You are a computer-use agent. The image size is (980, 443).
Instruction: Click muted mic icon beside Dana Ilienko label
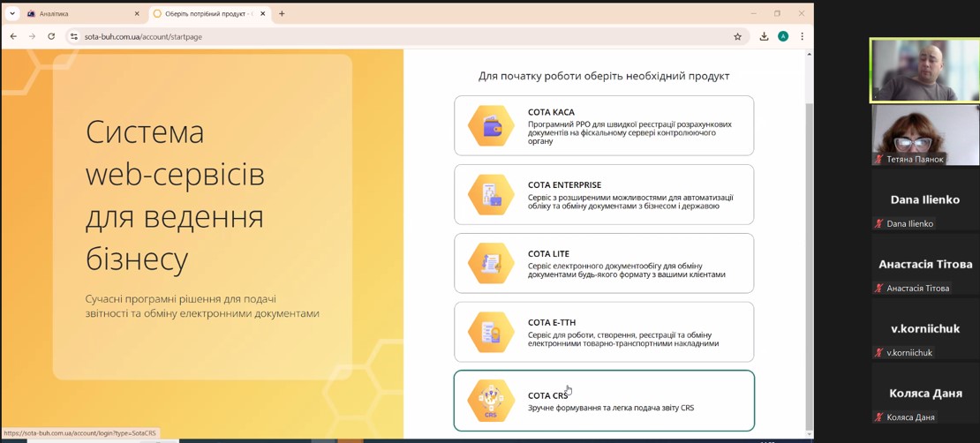[x=878, y=223]
